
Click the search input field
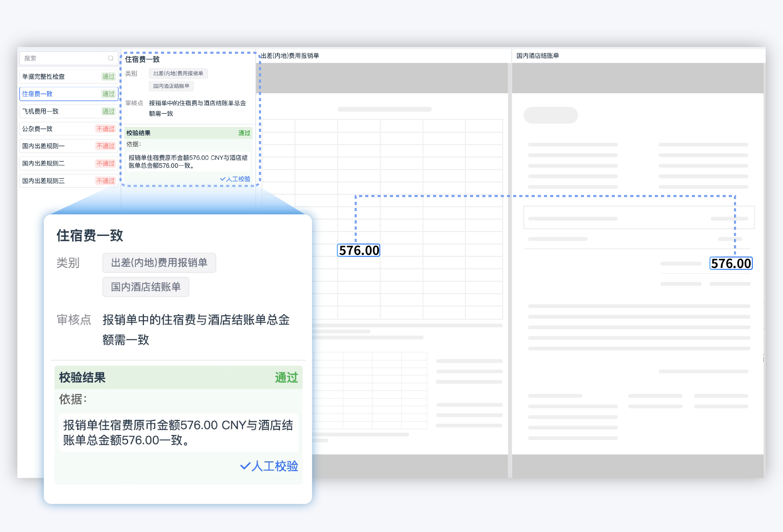pyautogui.click(x=64, y=58)
